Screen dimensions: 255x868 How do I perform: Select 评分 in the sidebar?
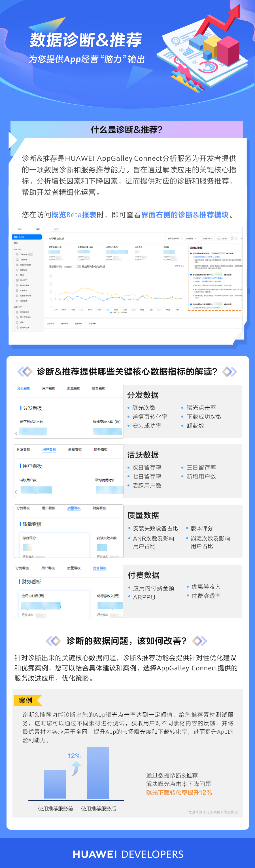[20, 323]
